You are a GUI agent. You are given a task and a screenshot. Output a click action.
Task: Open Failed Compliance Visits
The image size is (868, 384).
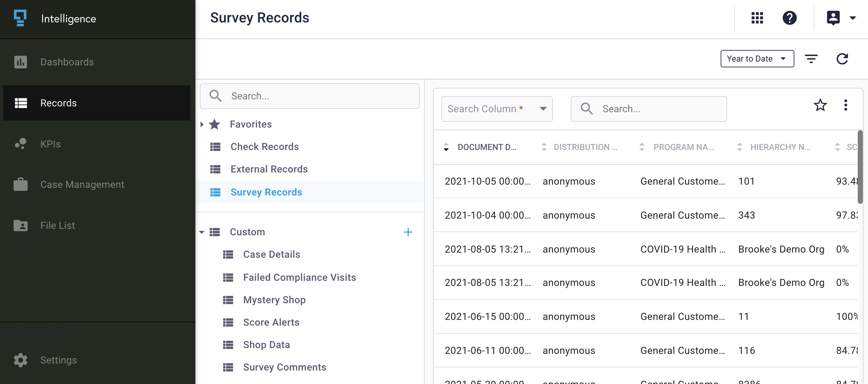299,277
